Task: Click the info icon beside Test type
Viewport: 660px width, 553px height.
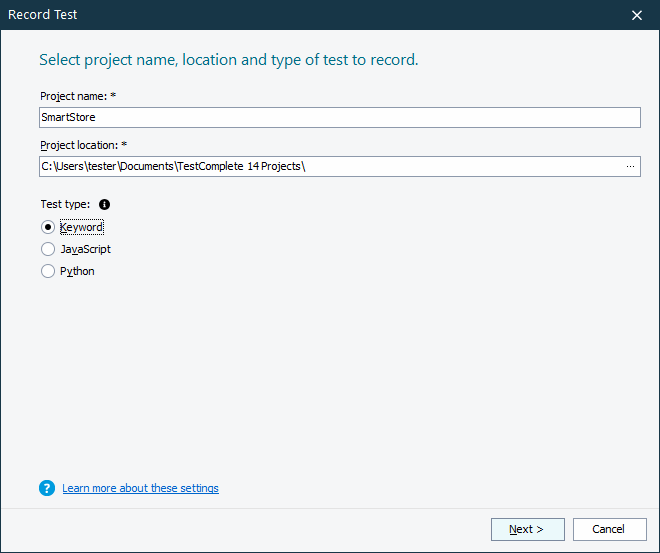Action: (x=105, y=204)
